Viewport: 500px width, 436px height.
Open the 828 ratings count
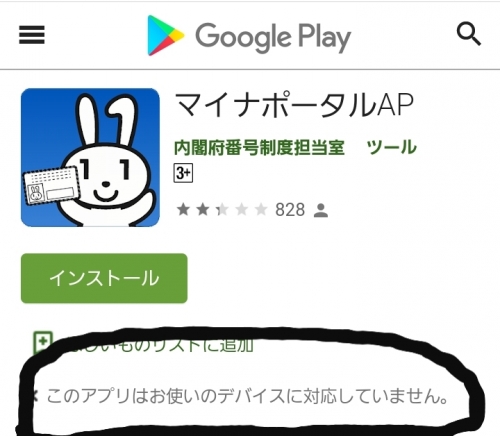(x=290, y=210)
